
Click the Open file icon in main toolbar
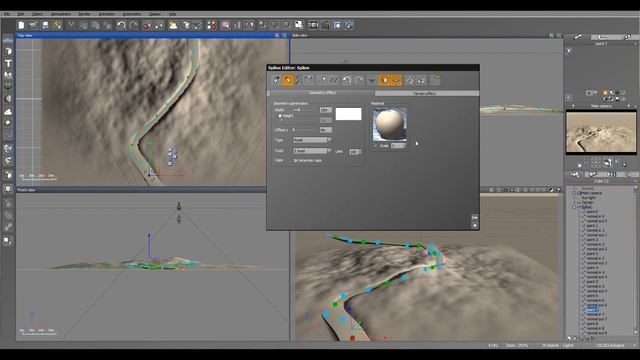tap(33, 25)
